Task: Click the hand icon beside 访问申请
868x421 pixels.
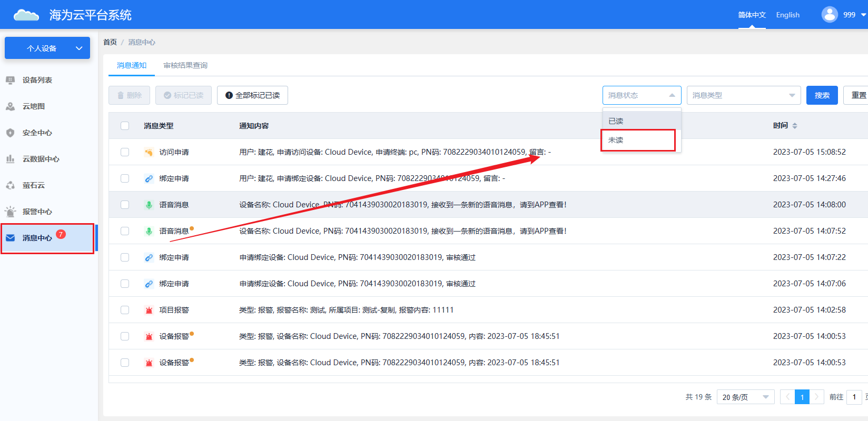Action: pos(149,152)
